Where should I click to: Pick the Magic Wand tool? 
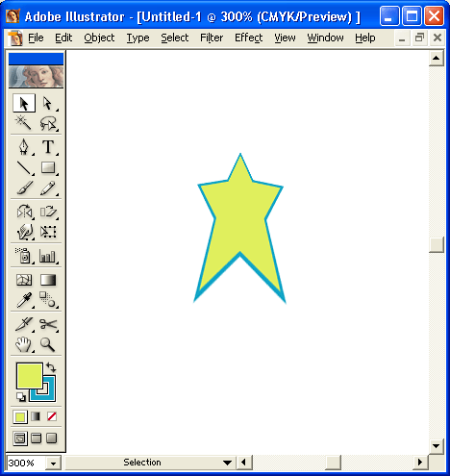coord(24,123)
